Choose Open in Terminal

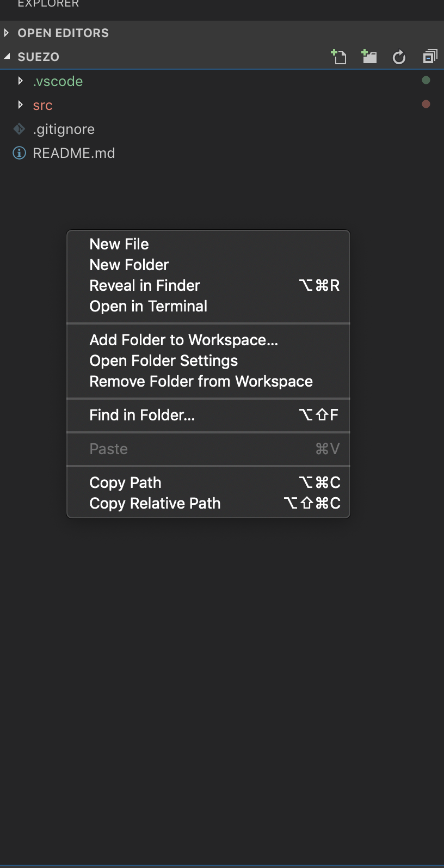[148, 306]
